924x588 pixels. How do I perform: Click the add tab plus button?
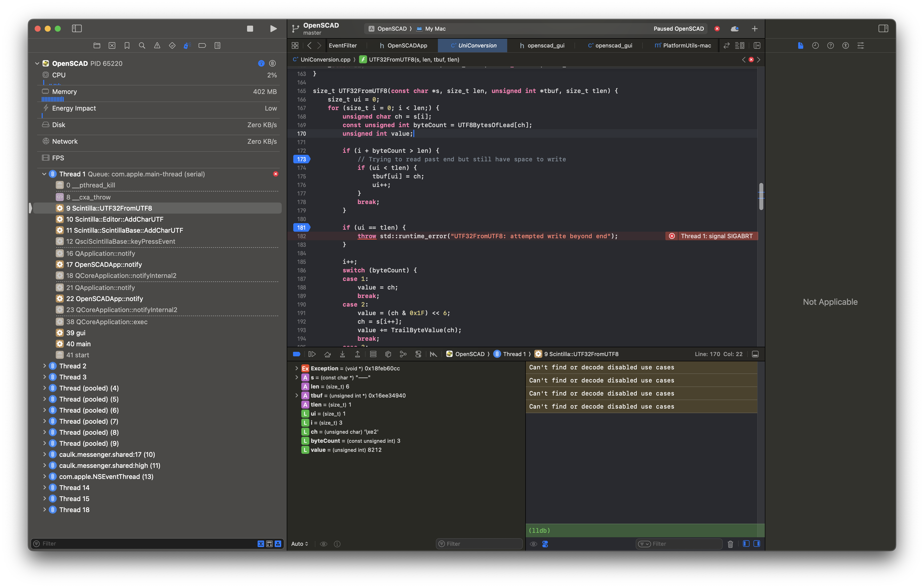(755, 28)
